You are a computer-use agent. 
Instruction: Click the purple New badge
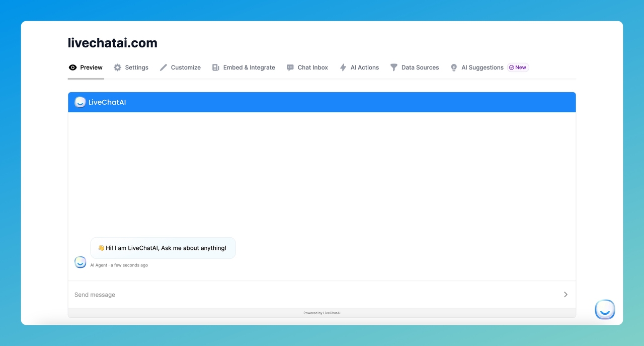[518, 67]
